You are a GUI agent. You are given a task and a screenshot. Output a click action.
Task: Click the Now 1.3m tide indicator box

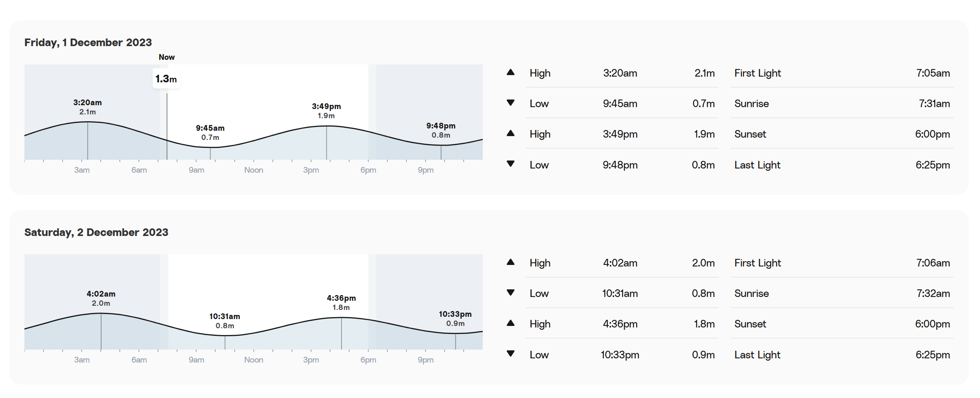click(166, 79)
